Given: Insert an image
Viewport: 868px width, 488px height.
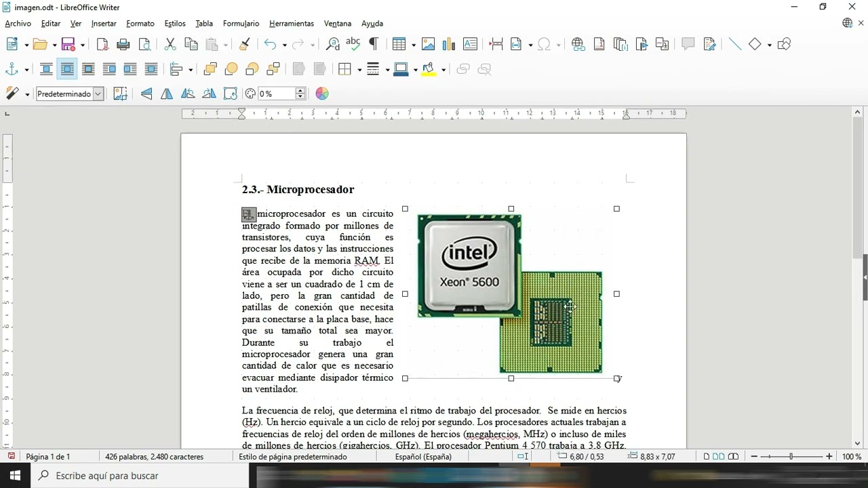Looking at the screenshot, I should pos(428,44).
